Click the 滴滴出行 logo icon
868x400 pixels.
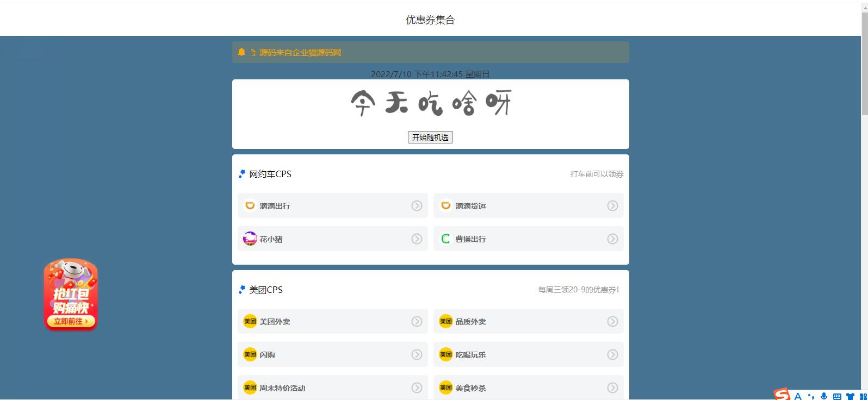click(250, 205)
